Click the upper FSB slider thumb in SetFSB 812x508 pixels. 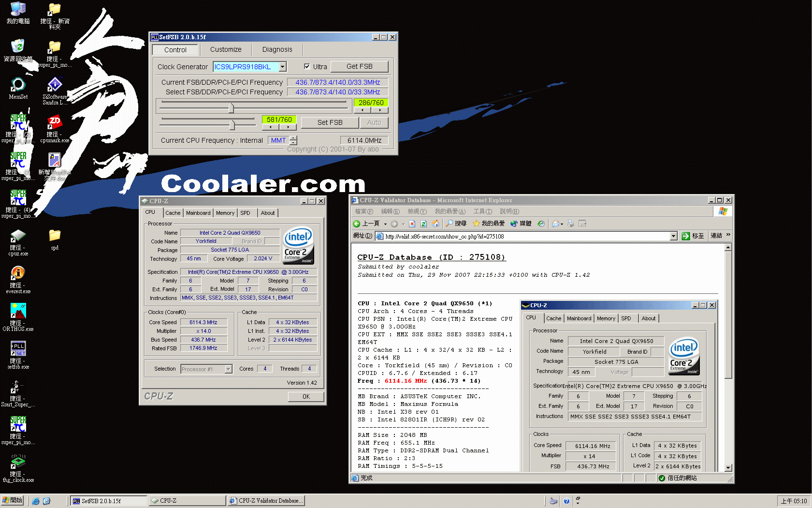231,108
